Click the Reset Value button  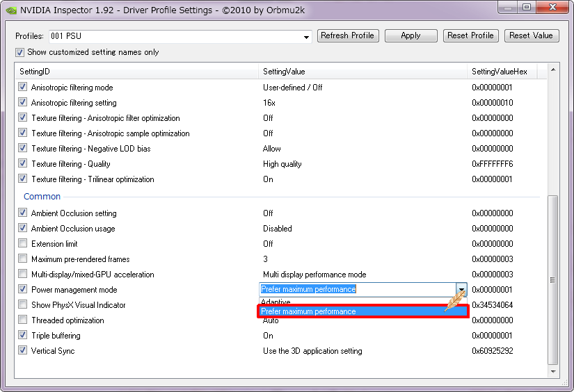tap(531, 36)
